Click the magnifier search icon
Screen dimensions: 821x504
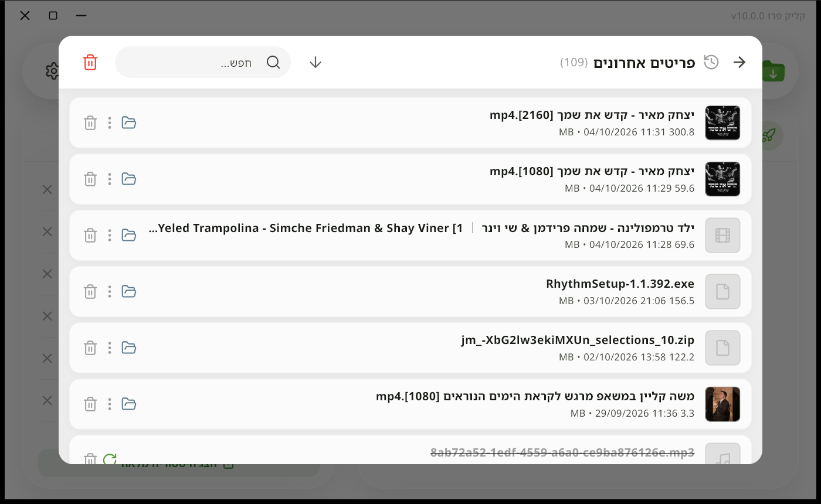click(273, 62)
